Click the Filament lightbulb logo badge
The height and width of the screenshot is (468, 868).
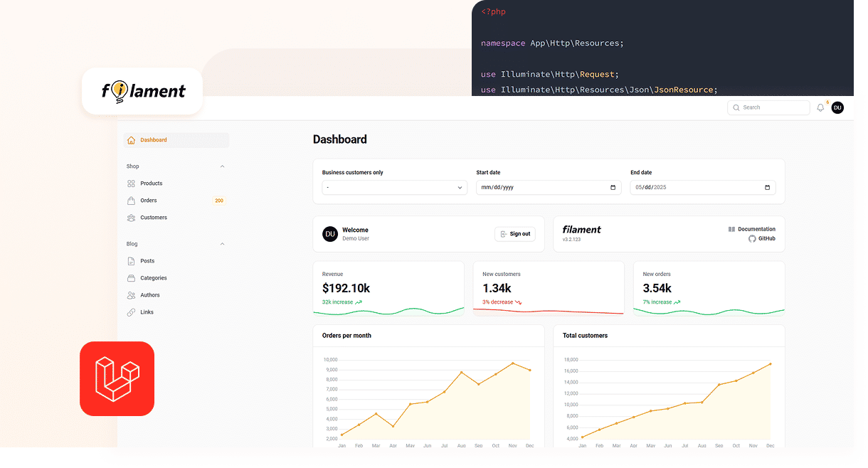142,91
